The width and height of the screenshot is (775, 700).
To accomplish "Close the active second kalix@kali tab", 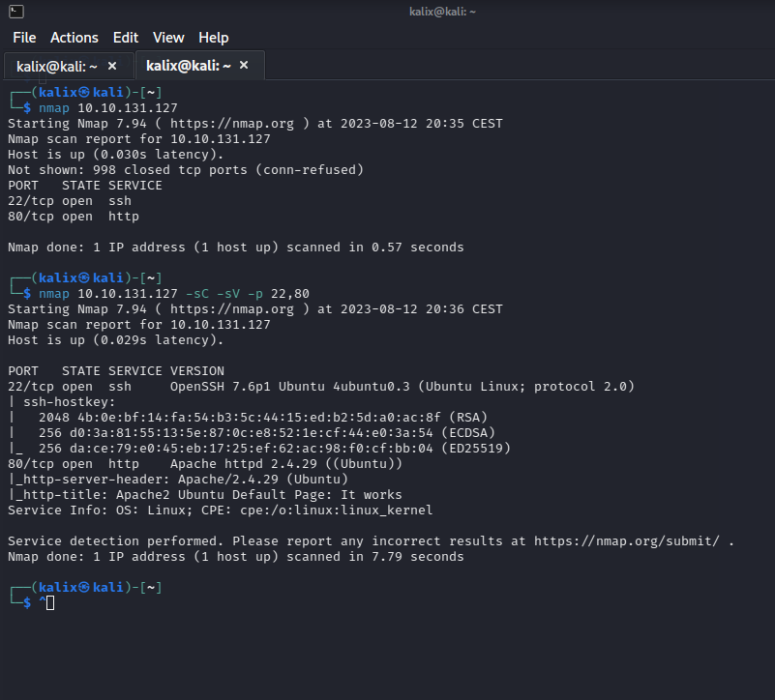I will tap(244, 65).
